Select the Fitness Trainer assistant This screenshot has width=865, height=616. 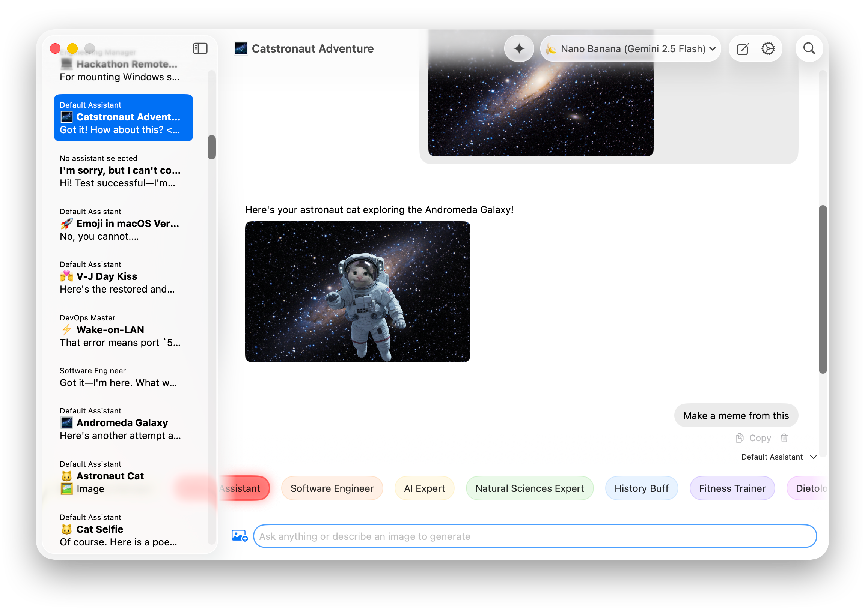pos(732,488)
